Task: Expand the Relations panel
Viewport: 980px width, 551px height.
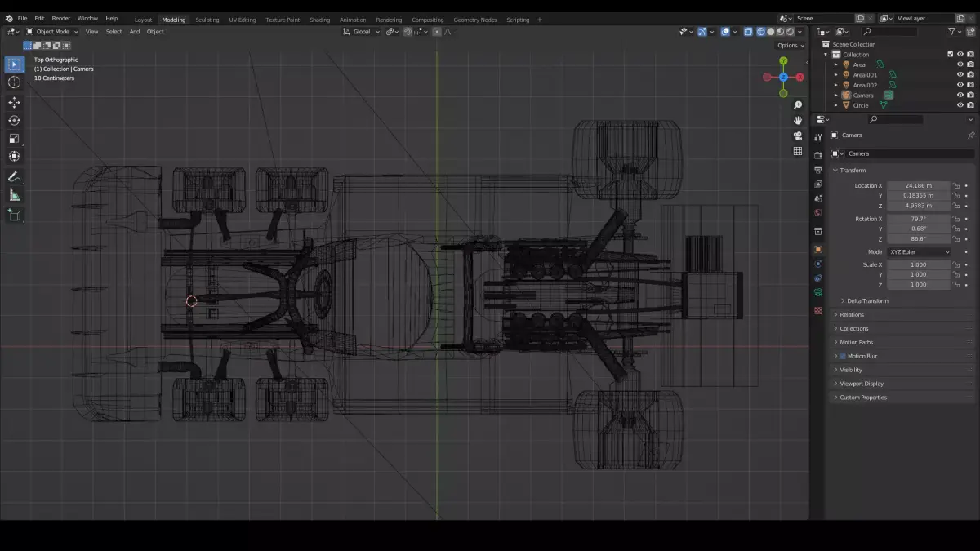Action: click(851, 314)
